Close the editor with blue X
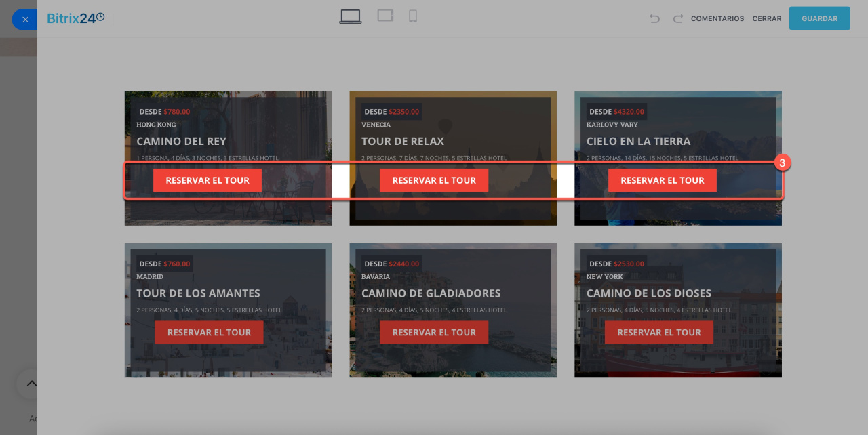 coord(25,20)
